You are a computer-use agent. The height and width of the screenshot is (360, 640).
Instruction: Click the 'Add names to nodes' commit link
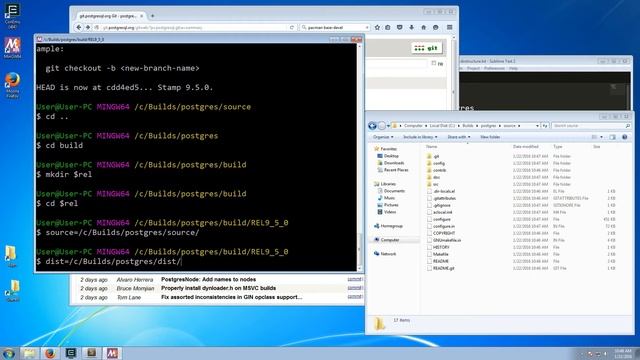point(208,280)
